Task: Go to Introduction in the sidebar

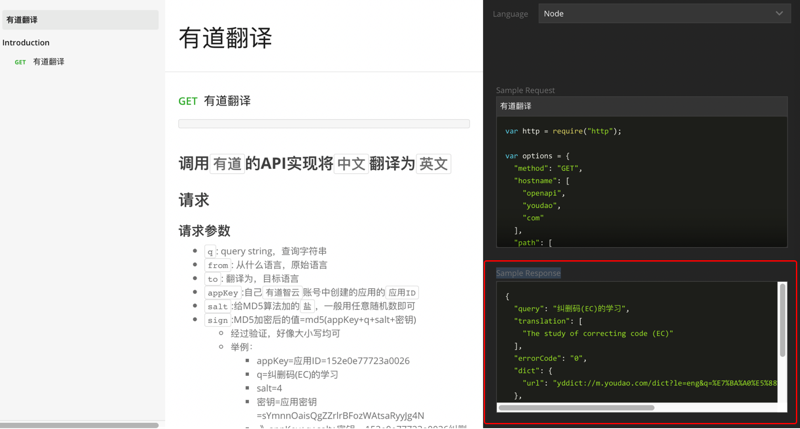Action: pyautogui.click(x=26, y=42)
